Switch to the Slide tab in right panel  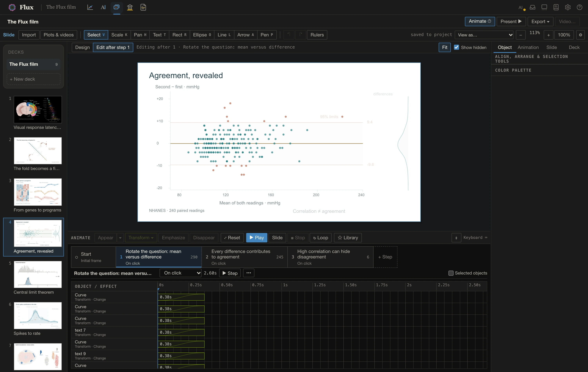(551, 47)
